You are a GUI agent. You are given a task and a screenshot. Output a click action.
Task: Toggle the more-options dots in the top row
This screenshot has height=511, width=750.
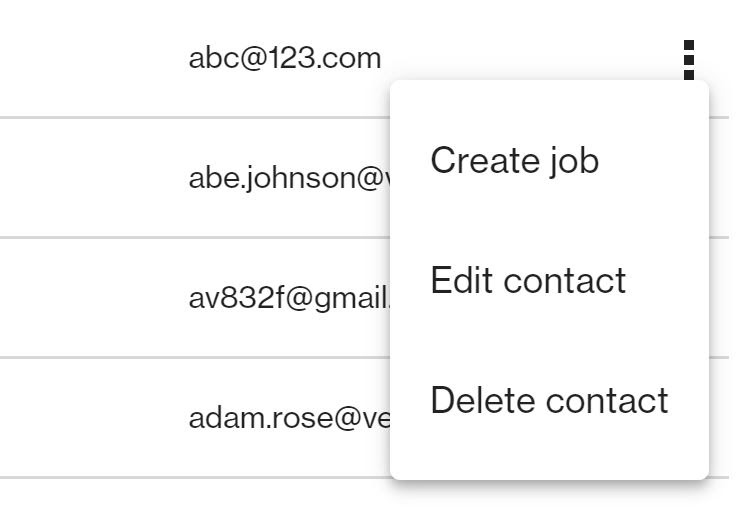(688, 60)
